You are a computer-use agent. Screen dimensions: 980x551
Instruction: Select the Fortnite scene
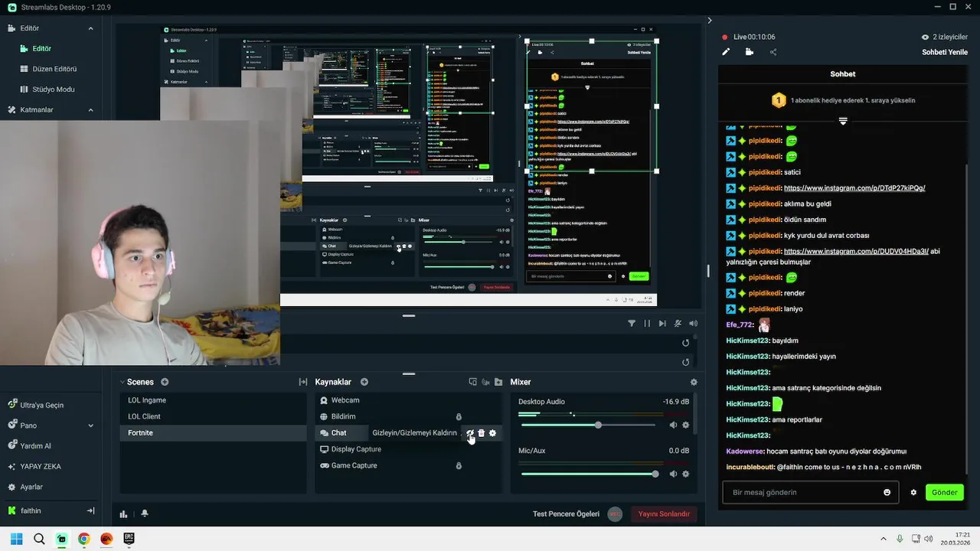(x=213, y=433)
